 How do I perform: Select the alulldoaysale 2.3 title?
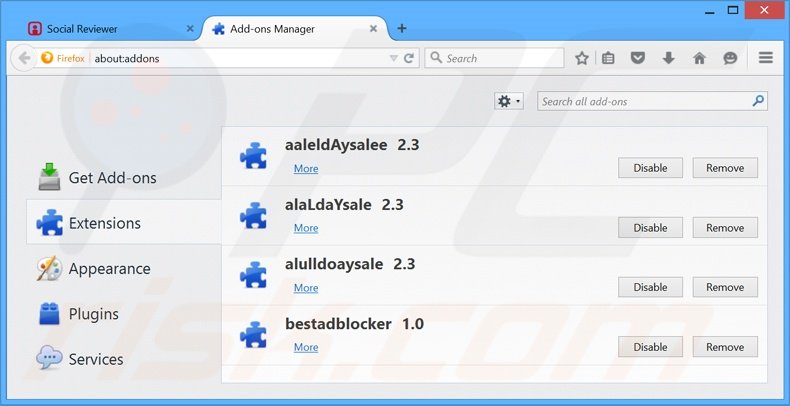point(350,264)
